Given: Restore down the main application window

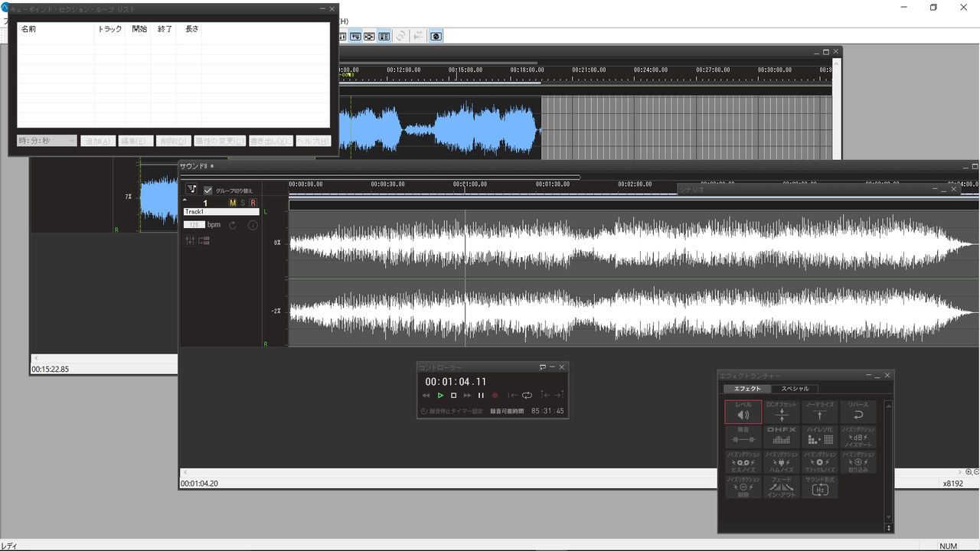Looking at the screenshot, I should (933, 8).
